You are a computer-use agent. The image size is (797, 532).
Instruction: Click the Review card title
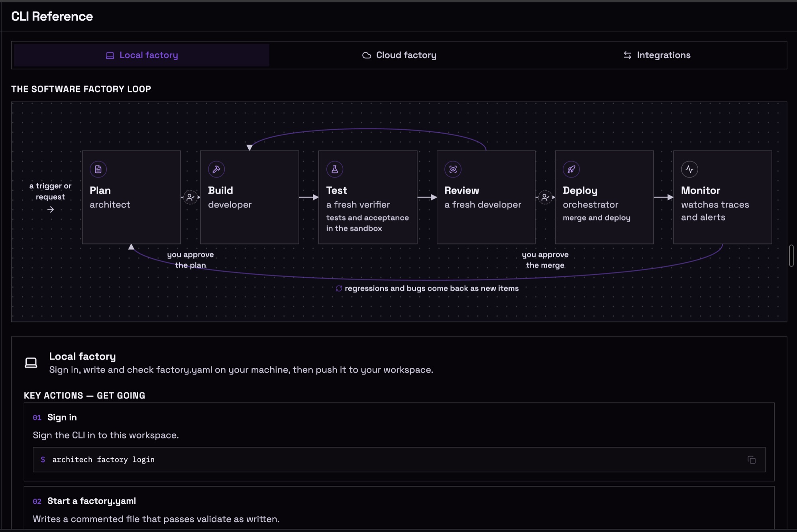tap(462, 190)
